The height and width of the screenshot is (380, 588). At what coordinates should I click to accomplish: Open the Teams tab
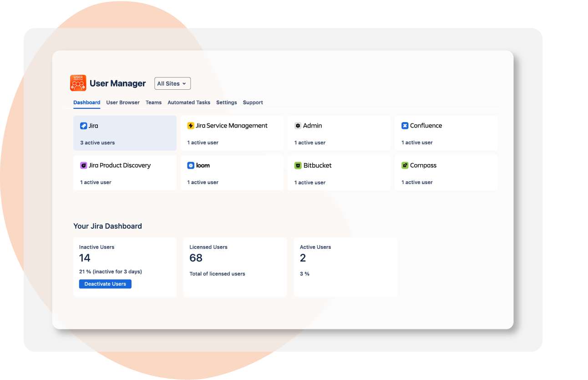(153, 103)
